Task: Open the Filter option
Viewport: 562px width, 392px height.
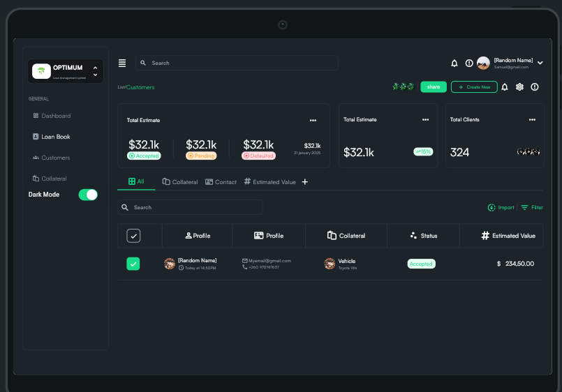Action: [x=532, y=207]
